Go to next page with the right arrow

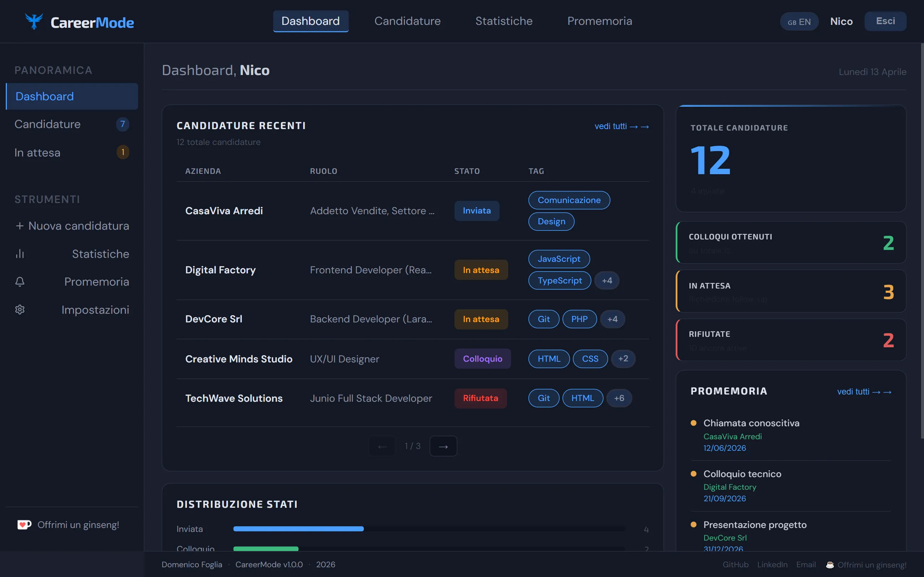point(443,445)
